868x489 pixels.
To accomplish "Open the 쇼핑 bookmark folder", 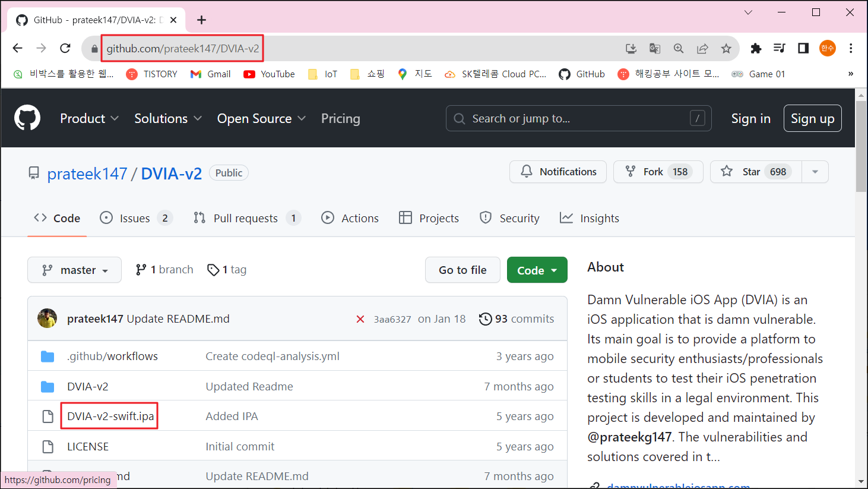I will [x=368, y=74].
